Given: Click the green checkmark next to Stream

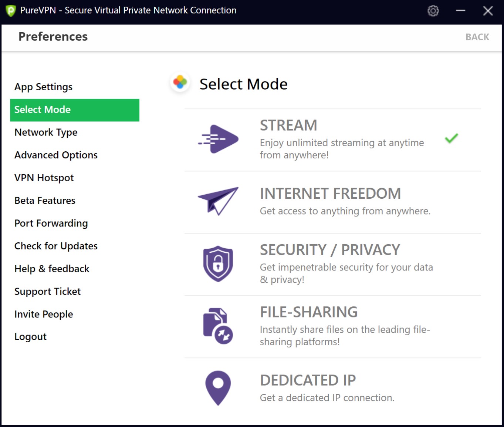Looking at the screenshot, I should pos(451,138).
